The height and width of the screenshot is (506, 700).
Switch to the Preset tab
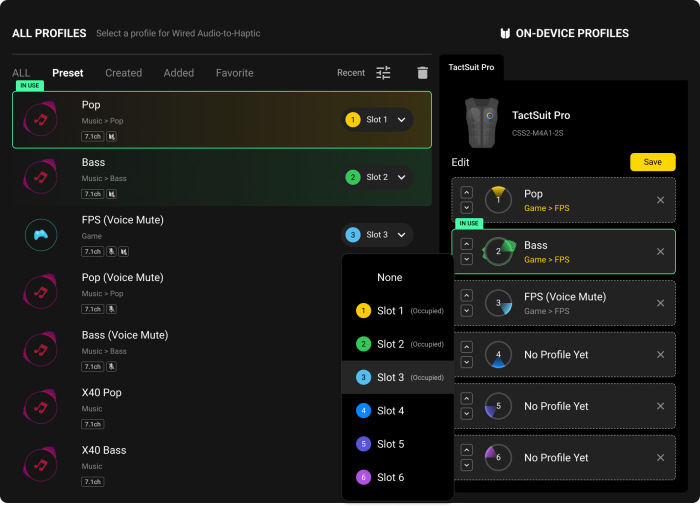point(67,73)
